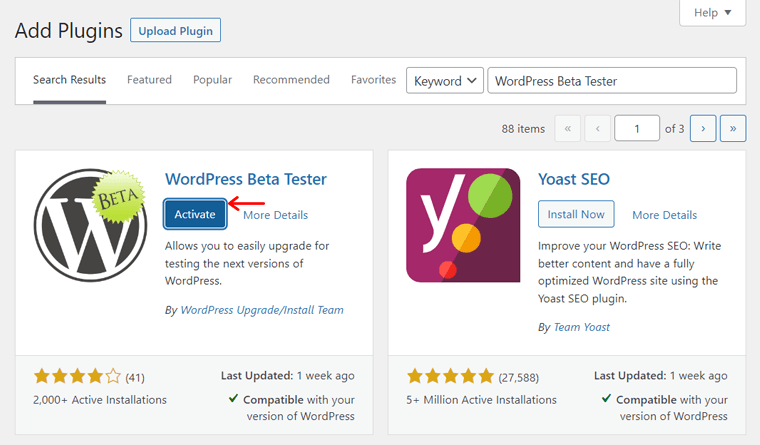Click the current page number field
Image resolution: width=760 pixels, height=445 pixels.
point(636,128)
